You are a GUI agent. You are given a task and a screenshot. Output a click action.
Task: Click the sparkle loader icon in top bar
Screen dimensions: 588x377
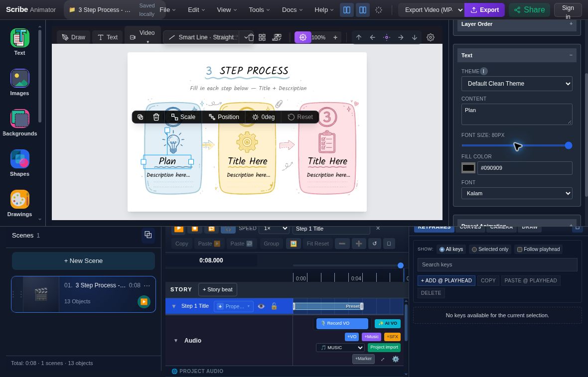[x=379, y=10]
